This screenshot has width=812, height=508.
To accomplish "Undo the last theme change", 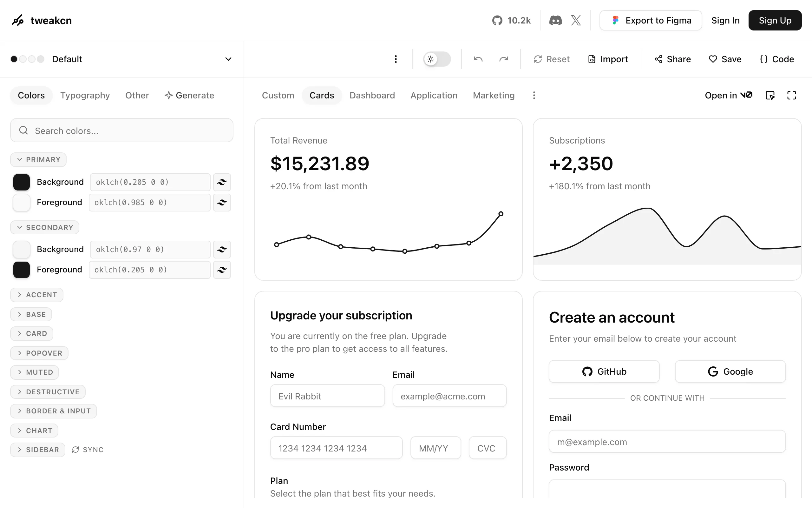I will pyautogui.click(x=478, y=59).
